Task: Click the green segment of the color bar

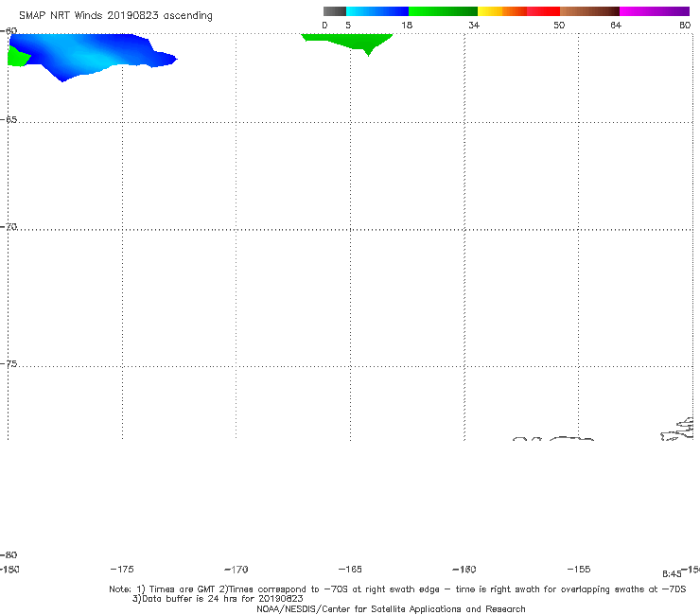Action: click(443, 11)
